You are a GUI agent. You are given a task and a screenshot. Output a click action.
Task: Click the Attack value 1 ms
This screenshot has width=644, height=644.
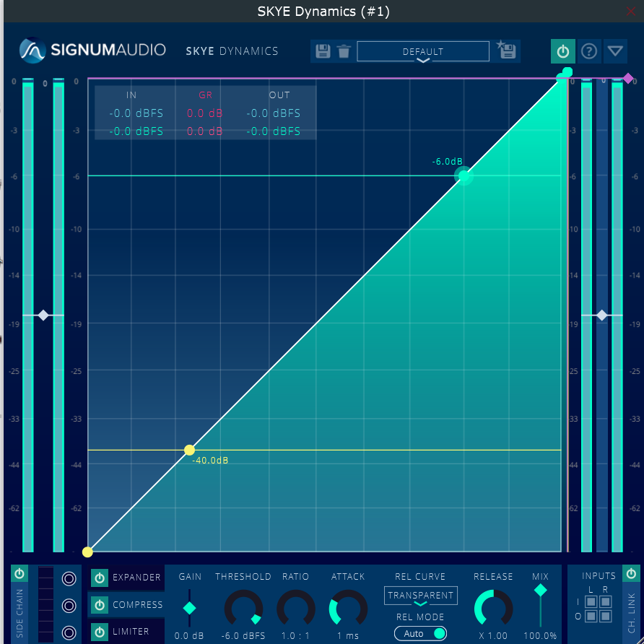click(348, 636)
